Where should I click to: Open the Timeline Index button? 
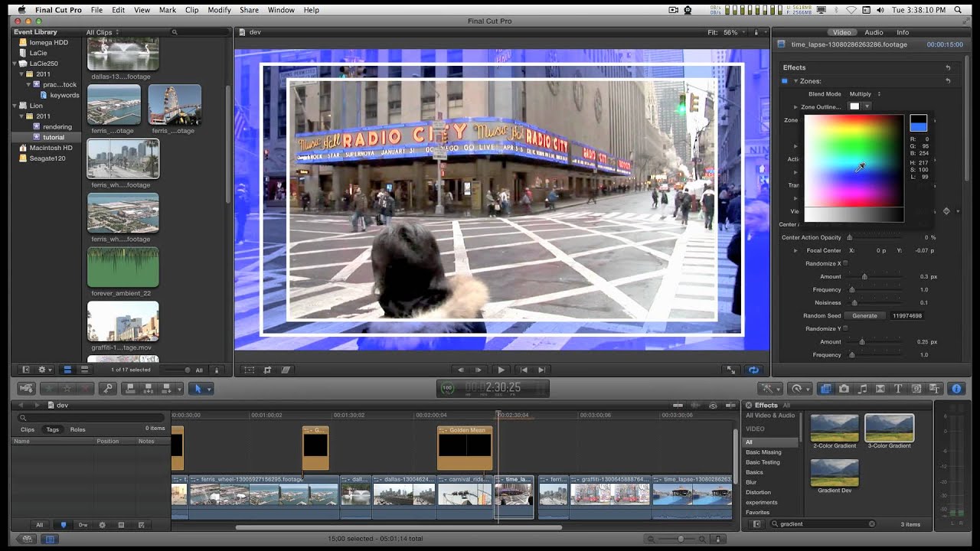coord(50,539)
